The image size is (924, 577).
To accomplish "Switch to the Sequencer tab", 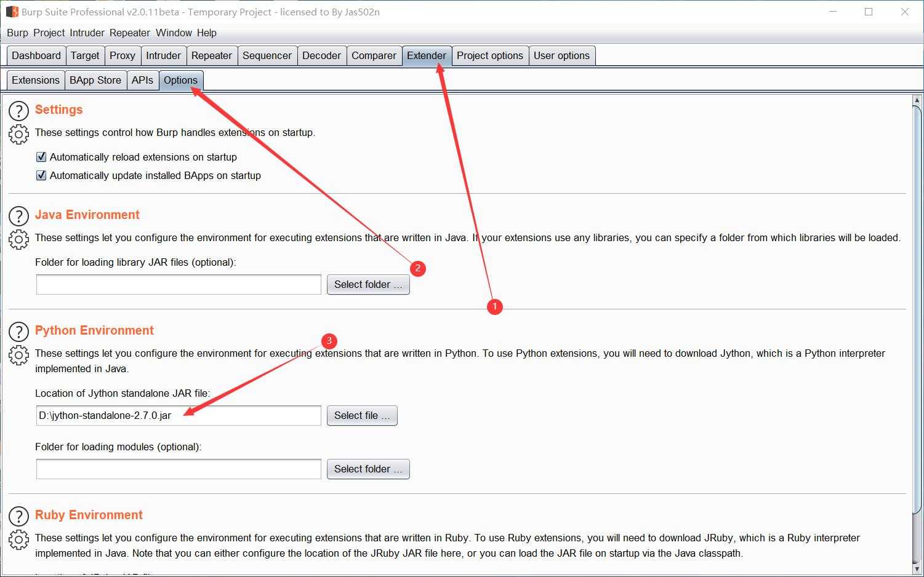I will tap(267, 55).
